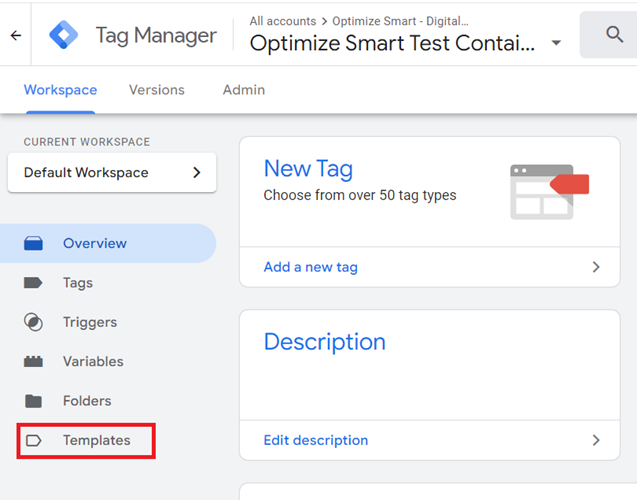Screen dimensions: 637x500
Task: Click the Templates outline tag icon
Action: point(34,440)
